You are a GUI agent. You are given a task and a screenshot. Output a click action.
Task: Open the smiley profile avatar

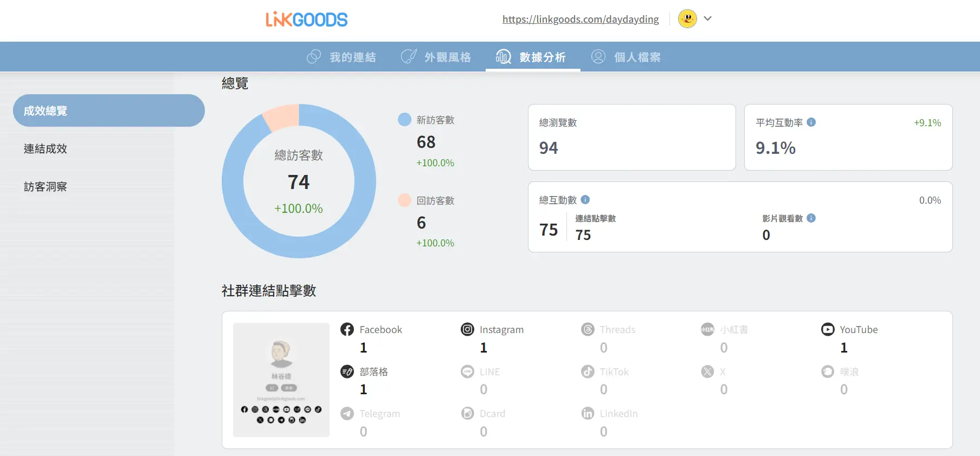coord(687,19)
